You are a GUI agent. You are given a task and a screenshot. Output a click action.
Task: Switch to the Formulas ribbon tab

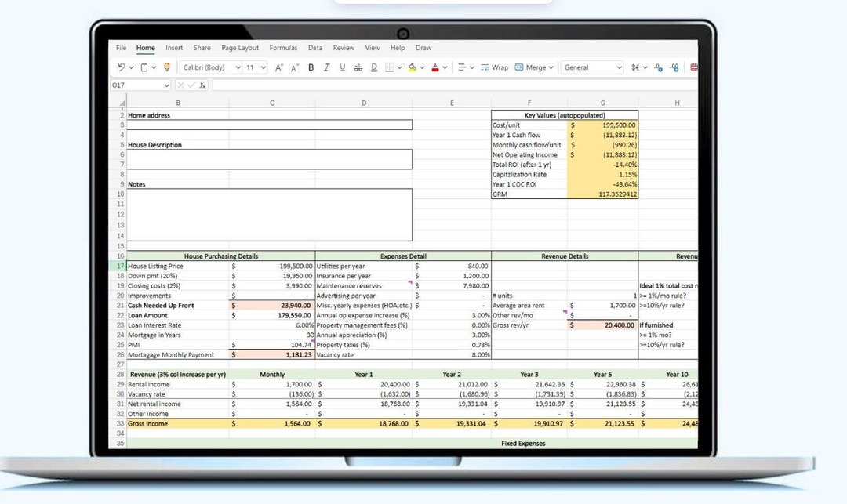[x=283, y=47]
